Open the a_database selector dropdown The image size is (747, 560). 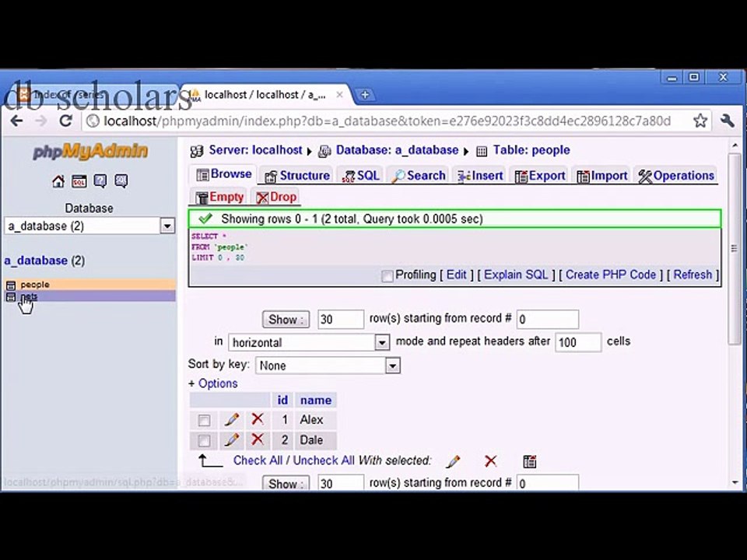click(x=167, y=226)
